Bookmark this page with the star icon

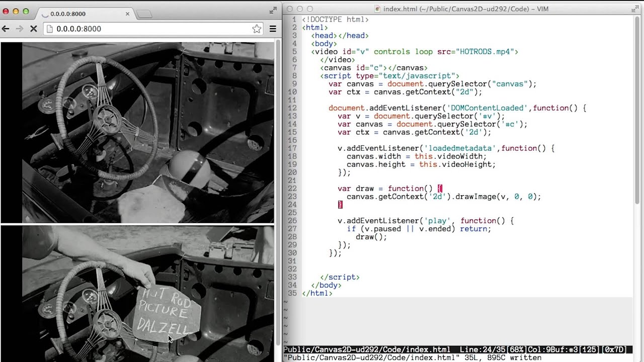(x=257, y=29)
